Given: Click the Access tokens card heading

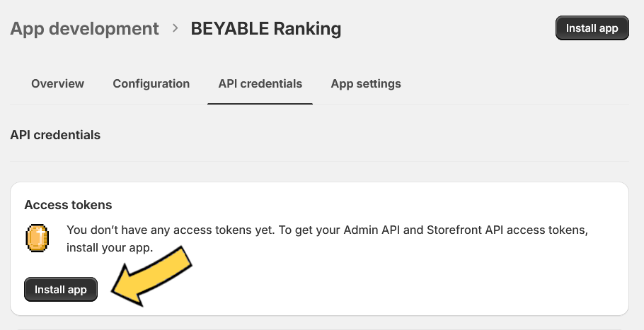Looking at the screenshot, I should point(68,204).
